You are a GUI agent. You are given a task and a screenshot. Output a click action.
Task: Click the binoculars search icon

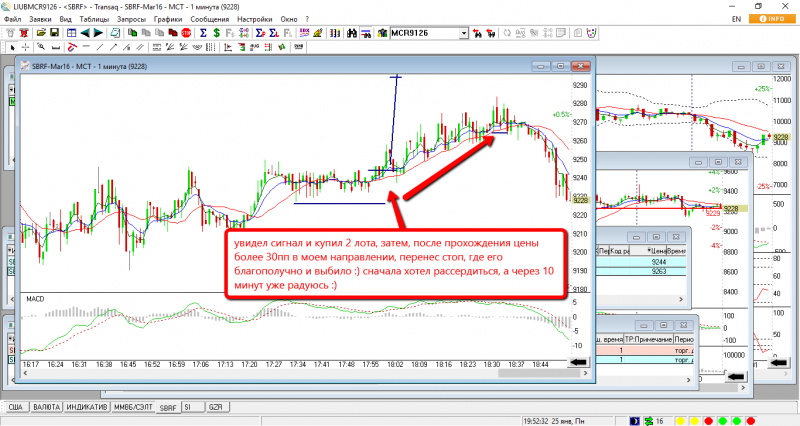(352, 33)
